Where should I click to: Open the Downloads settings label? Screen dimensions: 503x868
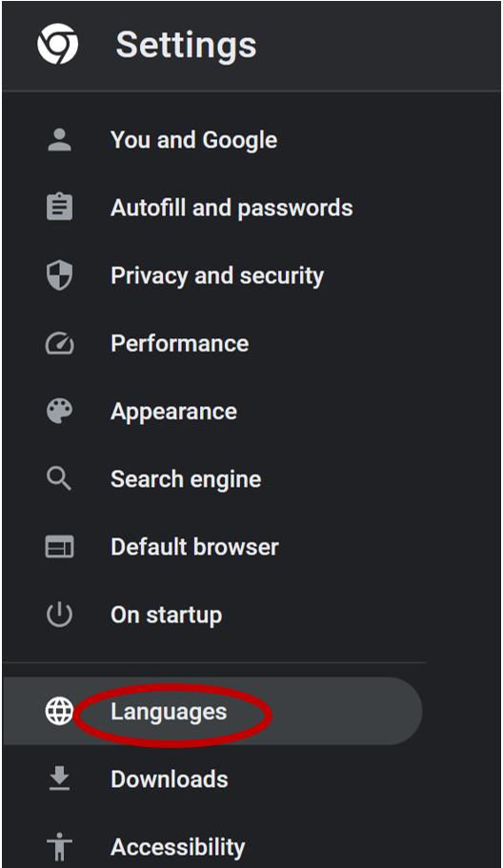(170, 779)
